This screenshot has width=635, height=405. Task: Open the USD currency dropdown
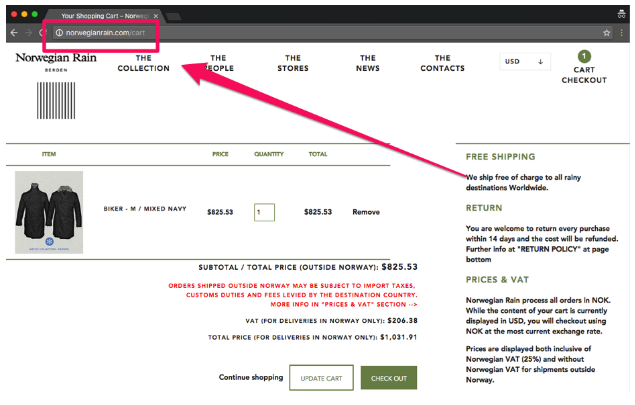(x=524, y=62)
